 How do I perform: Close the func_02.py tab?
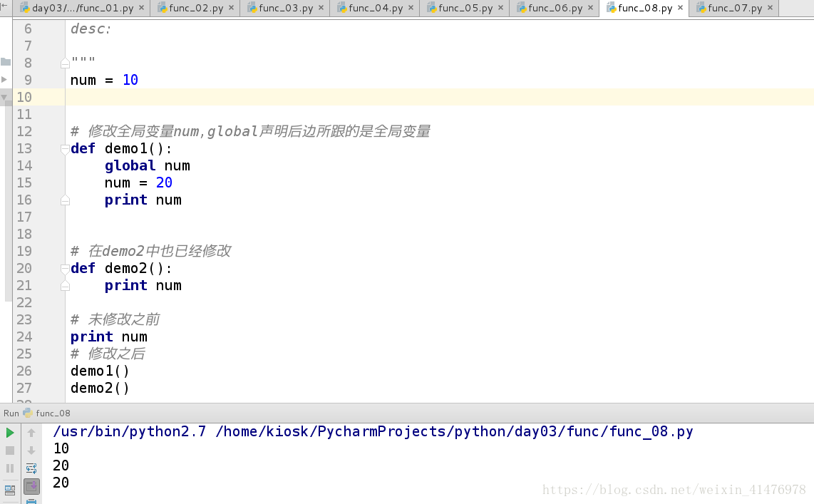tap(232, 8)
